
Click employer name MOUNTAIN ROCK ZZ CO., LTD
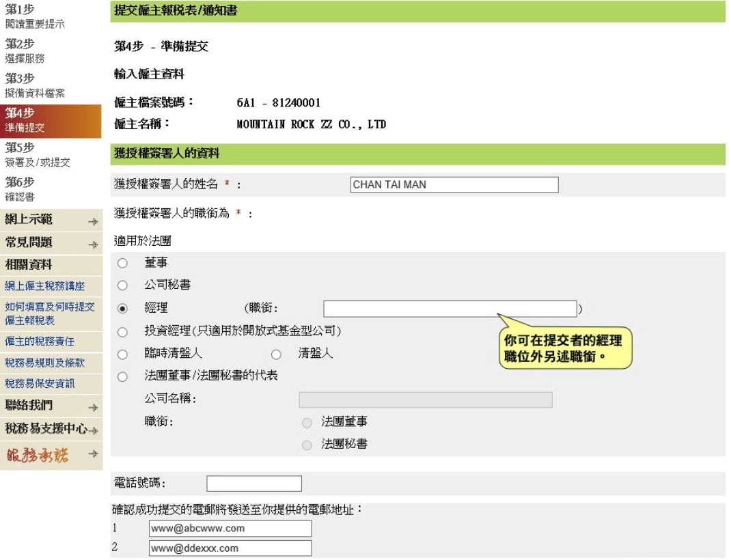(x=311, y=124)
